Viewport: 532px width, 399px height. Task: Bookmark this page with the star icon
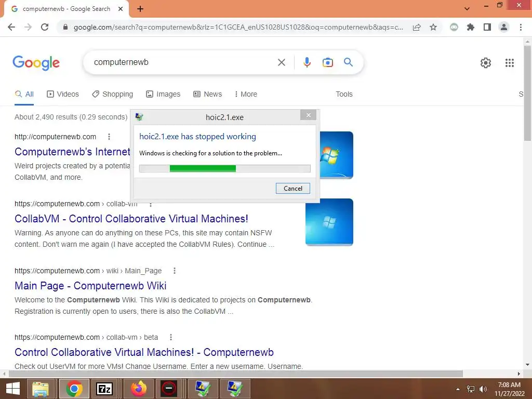[433, 27]
